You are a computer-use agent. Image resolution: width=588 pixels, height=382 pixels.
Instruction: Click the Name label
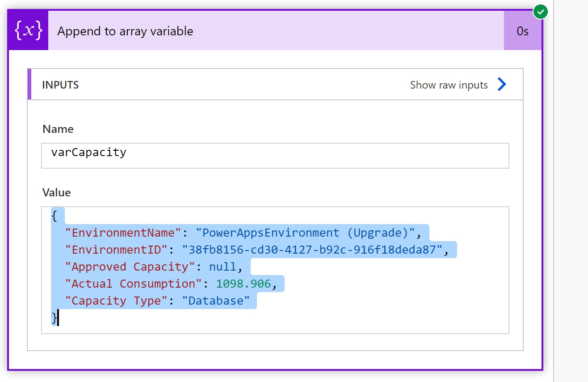[58, 129]
